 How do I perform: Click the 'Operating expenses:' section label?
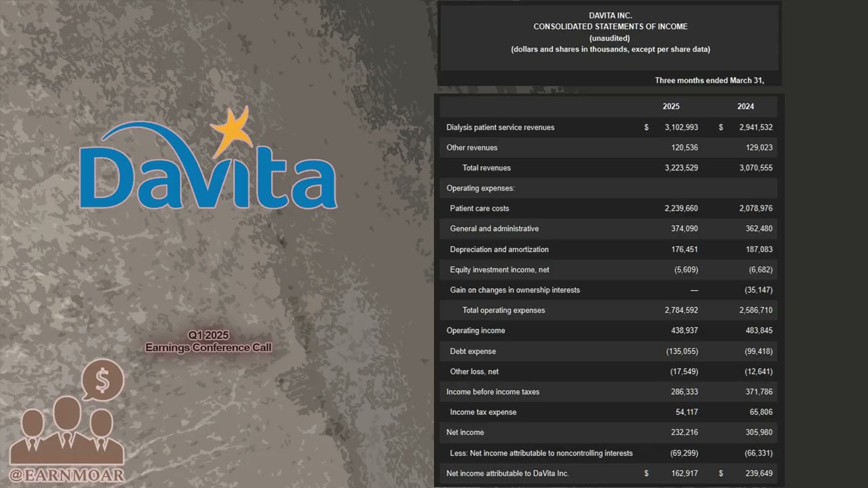480,188
